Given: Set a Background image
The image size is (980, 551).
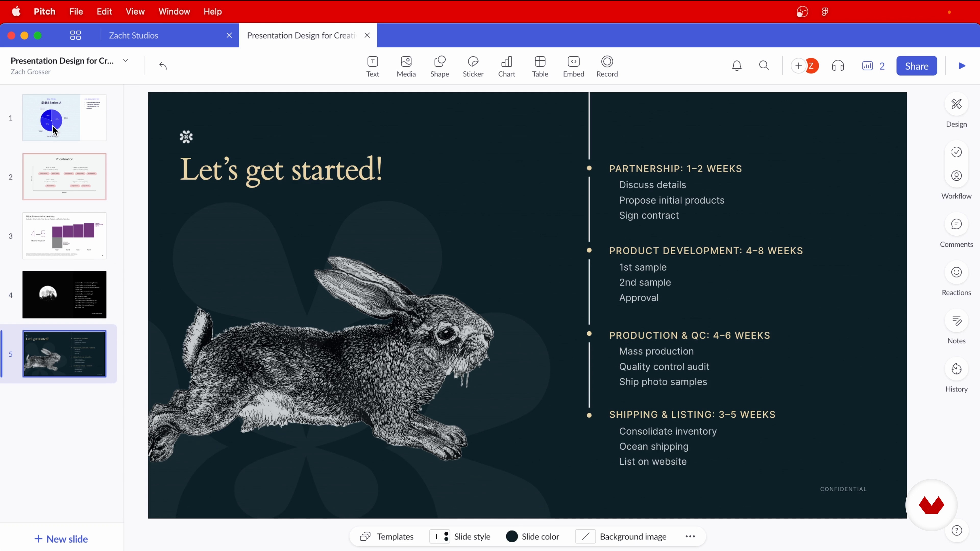Looking at the screenshot, I should click(621, 536).
